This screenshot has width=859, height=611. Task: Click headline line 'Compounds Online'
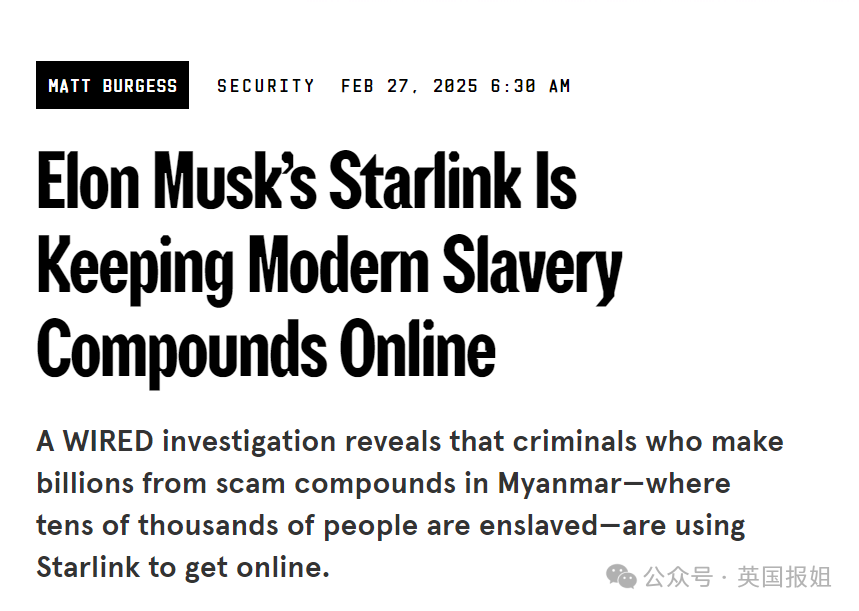coord(266,350)
